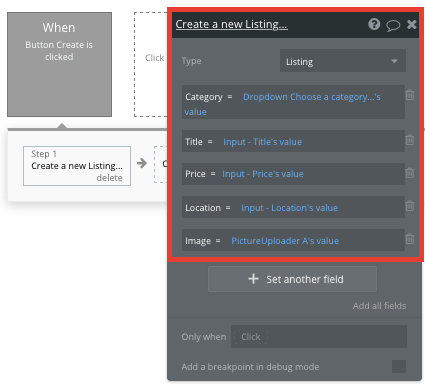Close the Create a new Listing panel
Screen dimensions: 425x384
pyautogui.click(x=412, y=24)
